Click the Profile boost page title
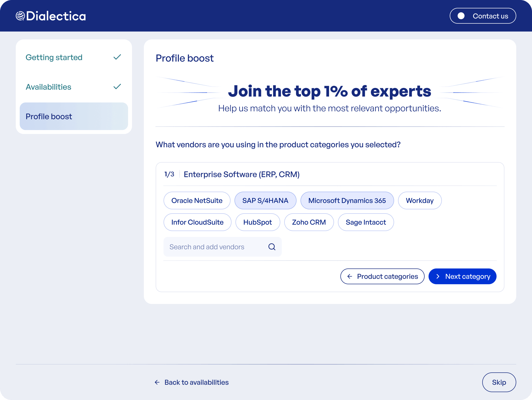This screenshot has height=400, width=532. tap(185, 58)
